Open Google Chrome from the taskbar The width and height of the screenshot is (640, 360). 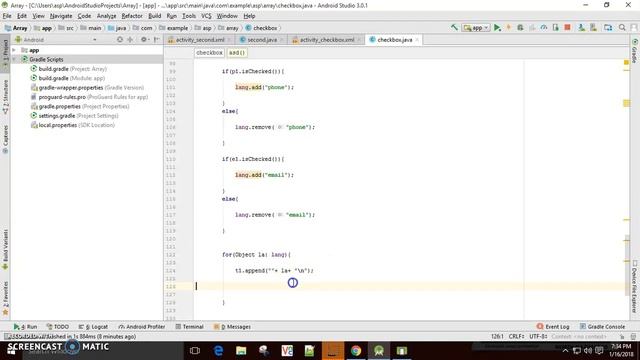coord(356,351)
